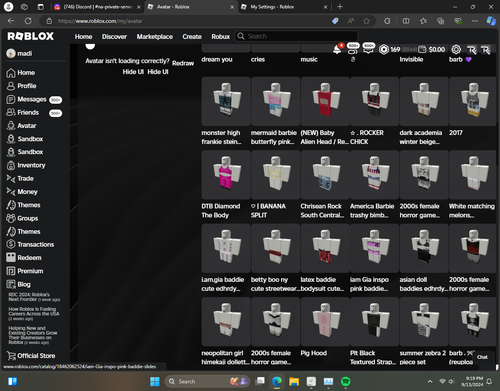
Task: Select betty boo ny cute streetwear thumbnail
Action: (275, 248)
